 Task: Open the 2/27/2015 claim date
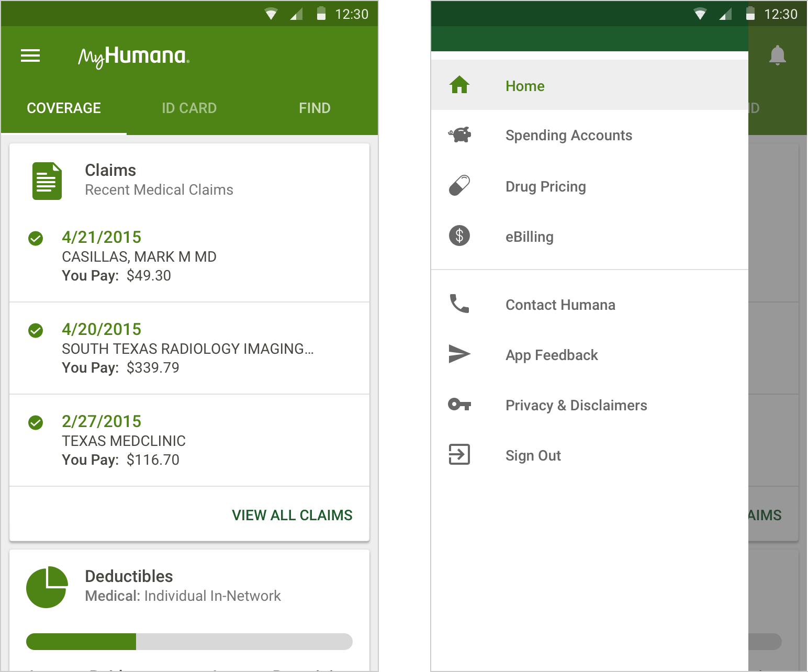[x=102, y=421]
